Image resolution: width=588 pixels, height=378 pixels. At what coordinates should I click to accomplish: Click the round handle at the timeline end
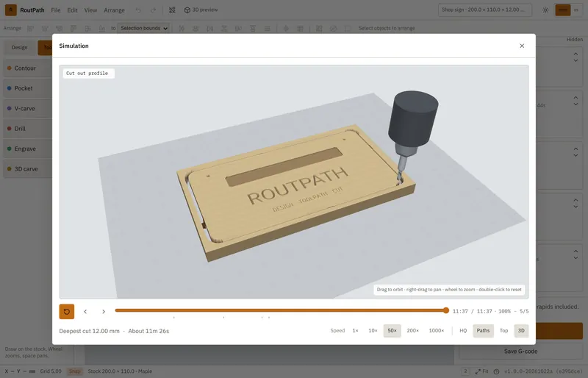point(446,310)
